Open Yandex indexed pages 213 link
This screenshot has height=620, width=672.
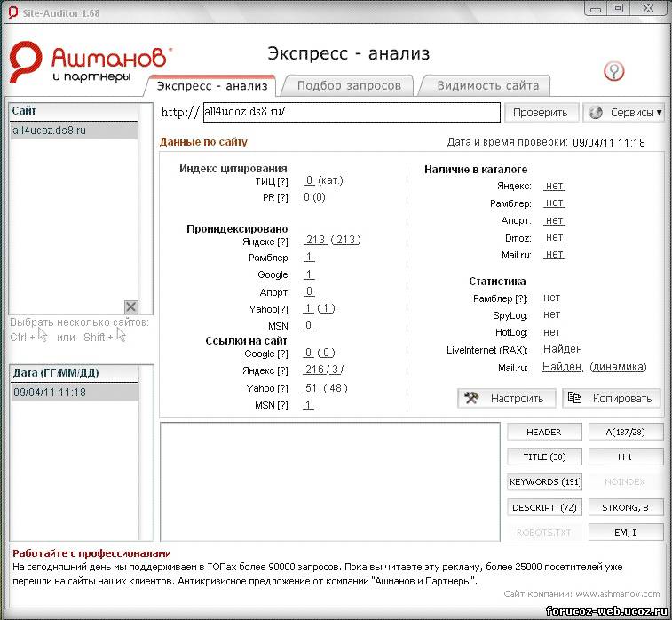[316, 239]
